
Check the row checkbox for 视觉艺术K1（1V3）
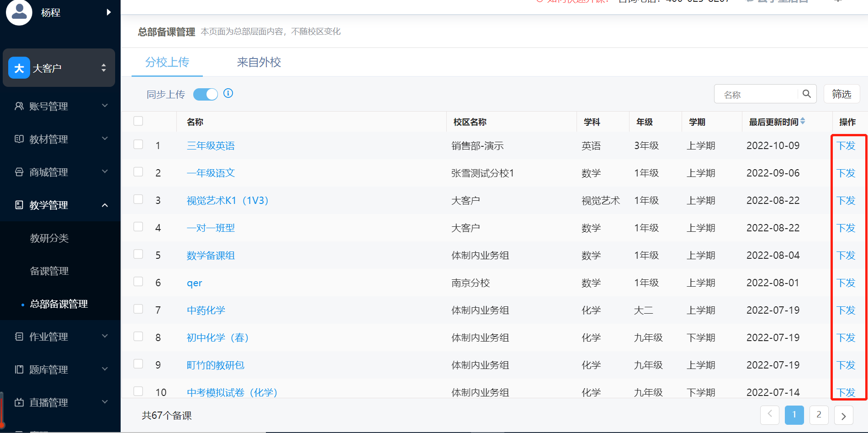[x=138, y=199]
